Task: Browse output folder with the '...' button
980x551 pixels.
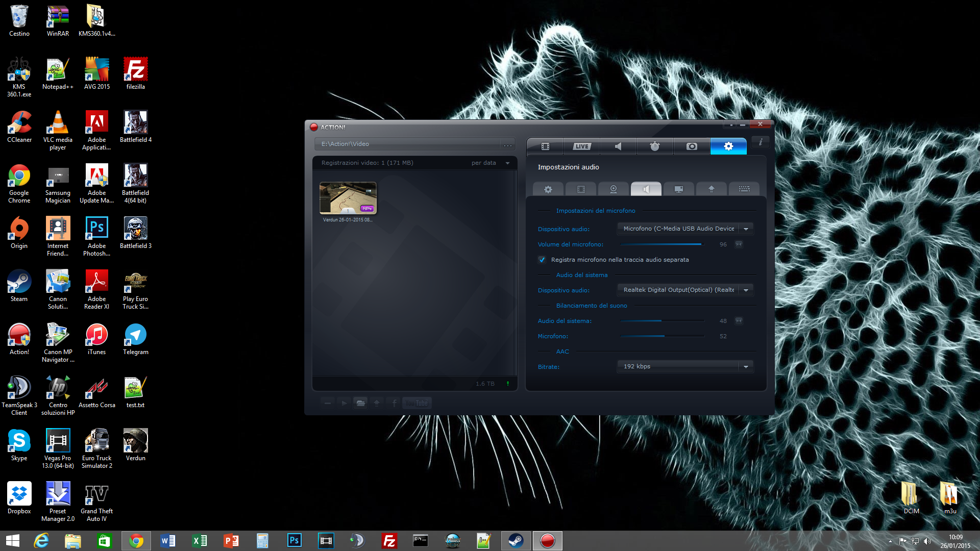Action: tap(507, 145)
